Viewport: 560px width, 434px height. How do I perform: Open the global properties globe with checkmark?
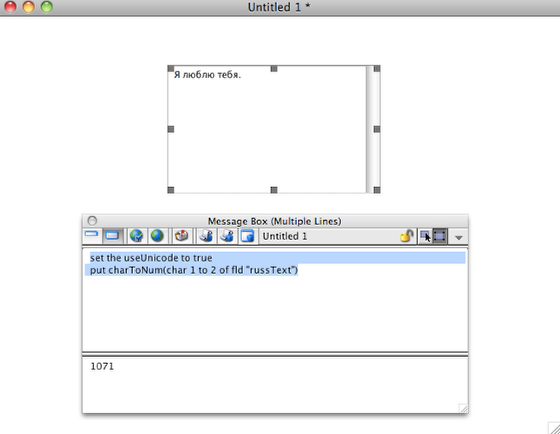(x=136, y=236)
